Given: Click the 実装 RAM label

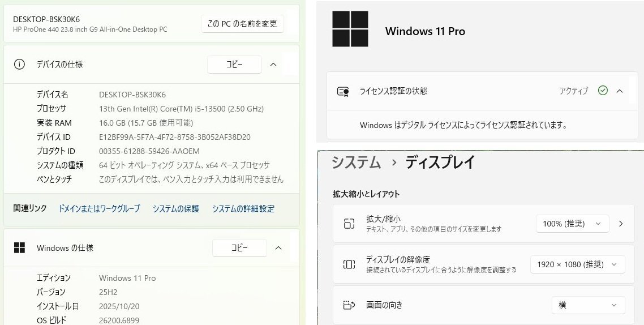Looking at the screenshot, I should pos(54,123).
